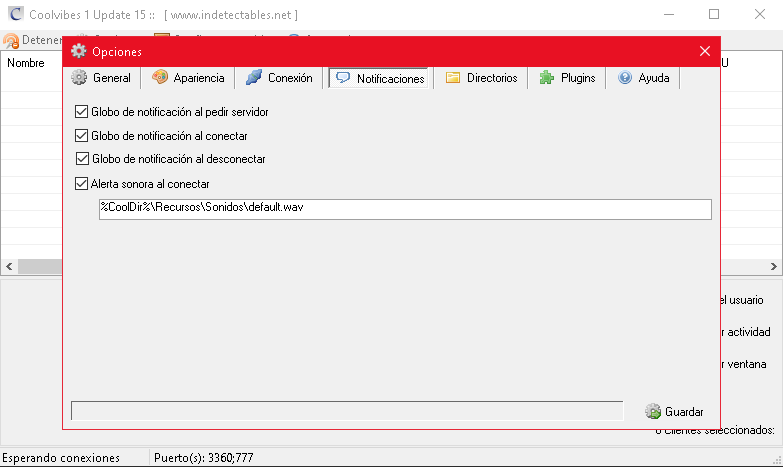Click the folder icon for Directorios
Screen dimensions: 783x467
point(453,78)
